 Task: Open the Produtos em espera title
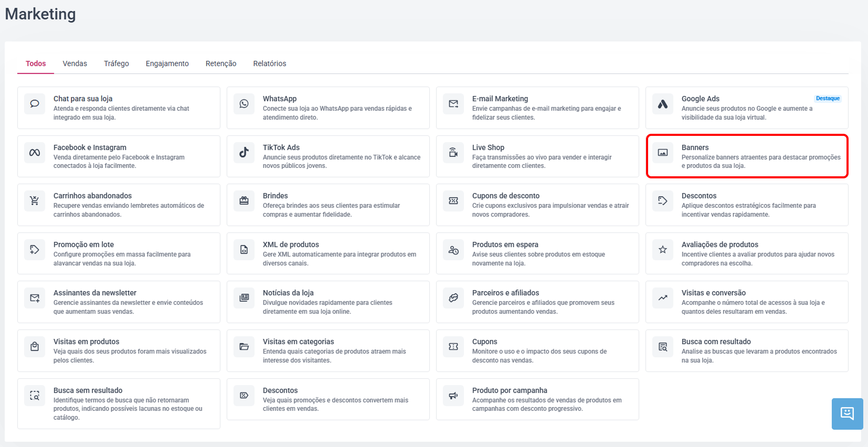(505, 244)
